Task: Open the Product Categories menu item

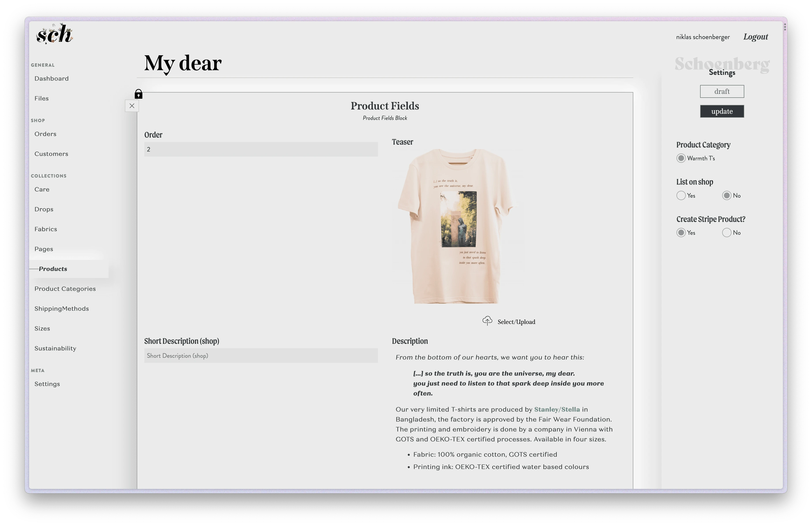Action: pos(65,288)
